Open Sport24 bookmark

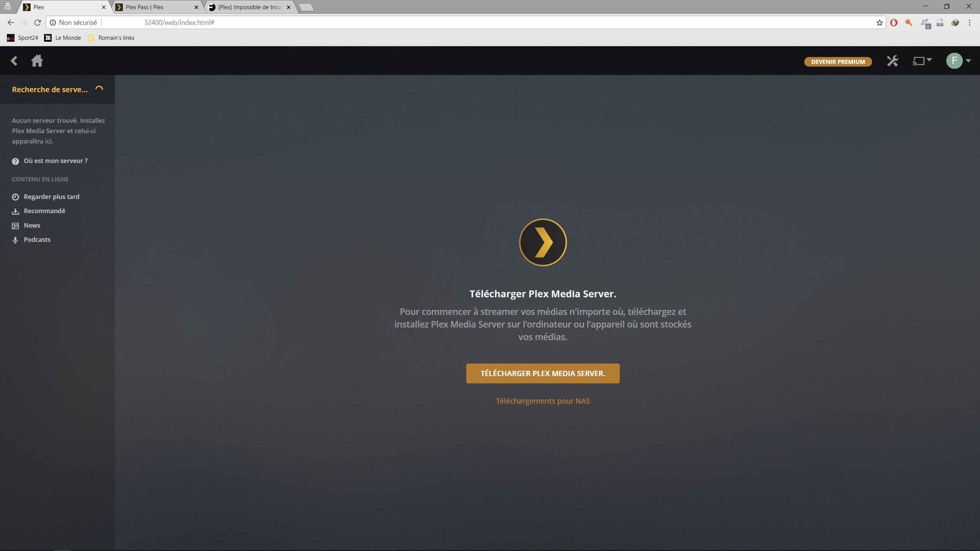23,37
